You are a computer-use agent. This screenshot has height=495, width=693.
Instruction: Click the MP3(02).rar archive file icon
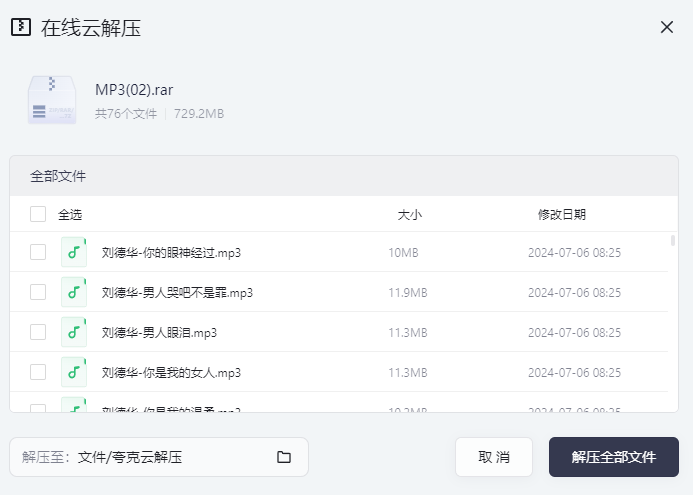[x=52, y=100]
